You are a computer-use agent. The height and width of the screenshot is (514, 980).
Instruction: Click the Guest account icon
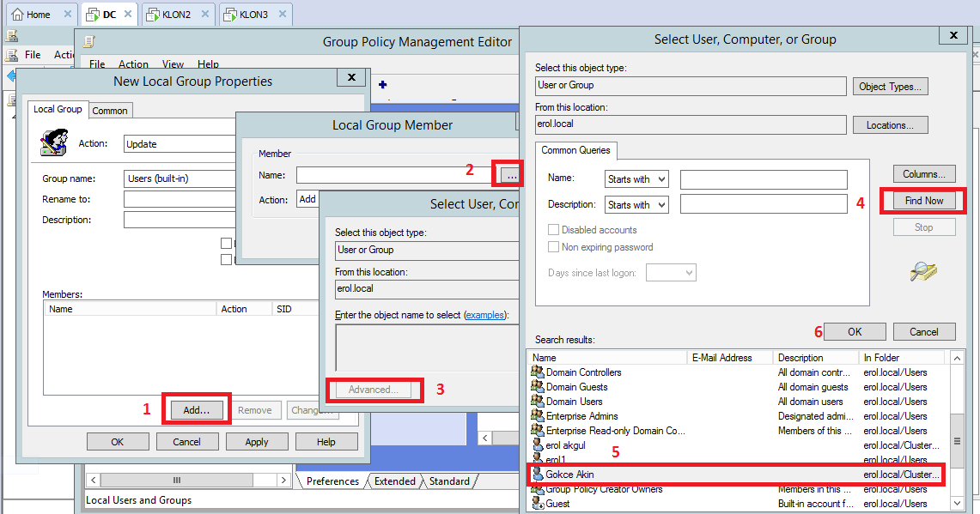pos(538,504)
